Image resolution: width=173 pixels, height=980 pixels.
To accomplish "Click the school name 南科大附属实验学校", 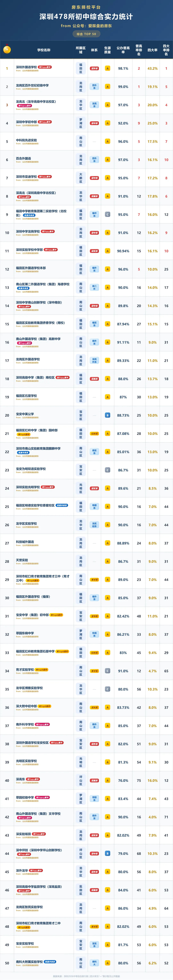I will tap(29, 962).
